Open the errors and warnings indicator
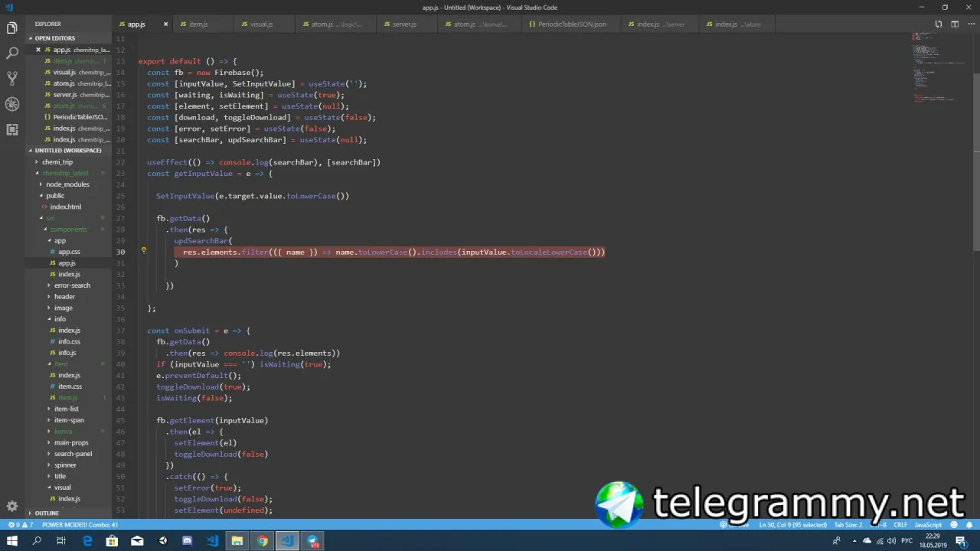Screen dimensions: 980x551 [x=21, y=525]
